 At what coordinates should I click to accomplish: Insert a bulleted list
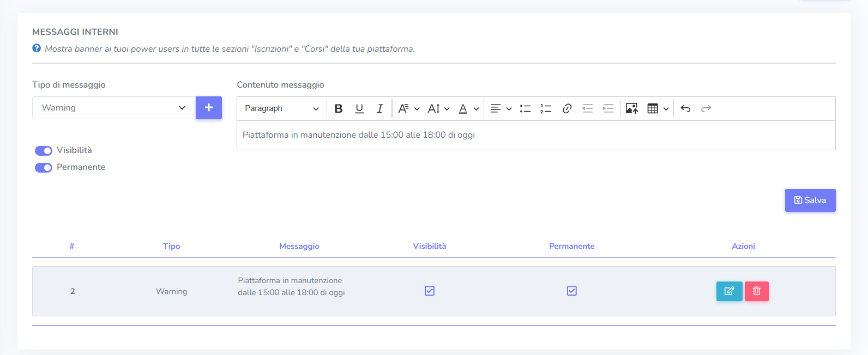click(525, 108)
